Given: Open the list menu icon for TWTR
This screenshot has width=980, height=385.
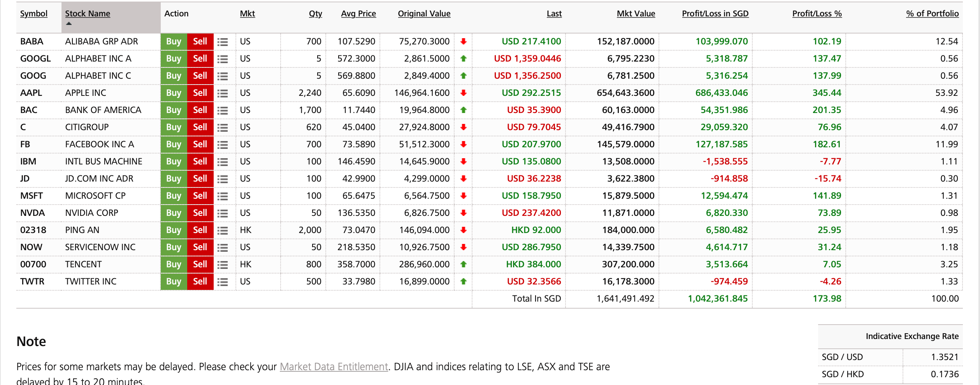Looking at the screenshot, I should click(223, 282).
